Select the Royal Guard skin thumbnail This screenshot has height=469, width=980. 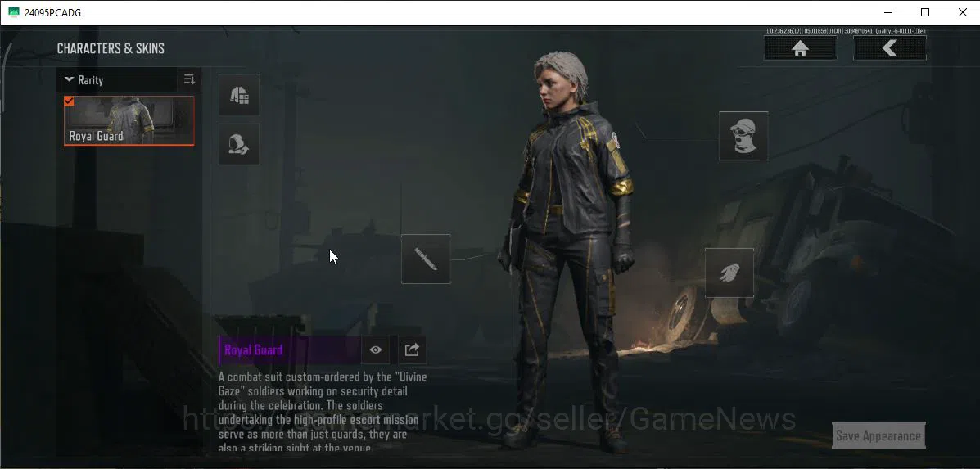129,120
